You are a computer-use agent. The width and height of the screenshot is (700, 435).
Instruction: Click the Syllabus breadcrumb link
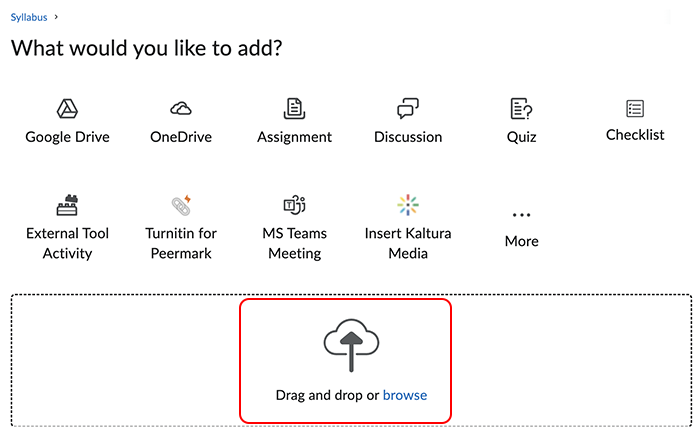pos(31,18)
